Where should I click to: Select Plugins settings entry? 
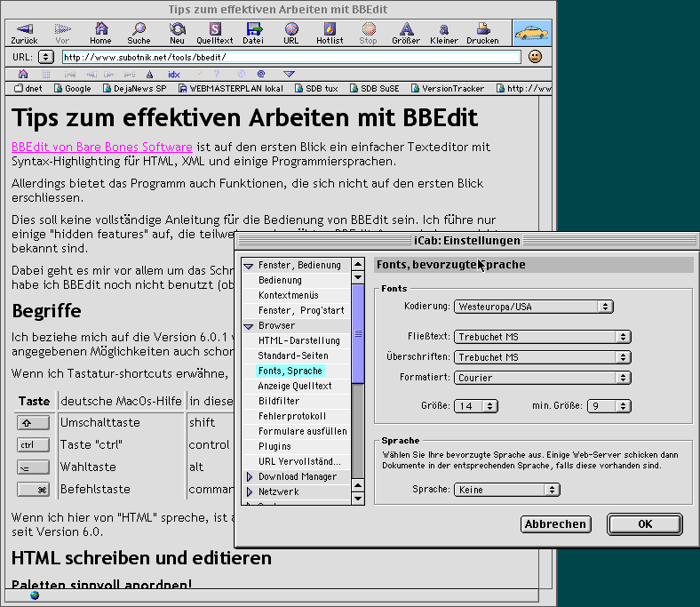point(274,447)
